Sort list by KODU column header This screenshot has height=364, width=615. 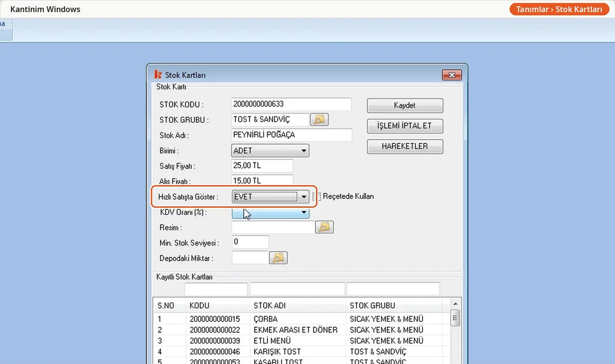click(x=217, y=306)
